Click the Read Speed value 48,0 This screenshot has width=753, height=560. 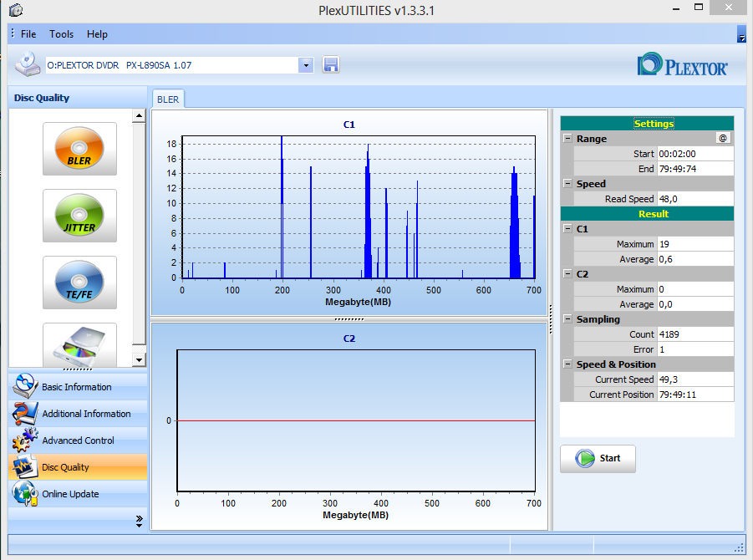(694, 199)
